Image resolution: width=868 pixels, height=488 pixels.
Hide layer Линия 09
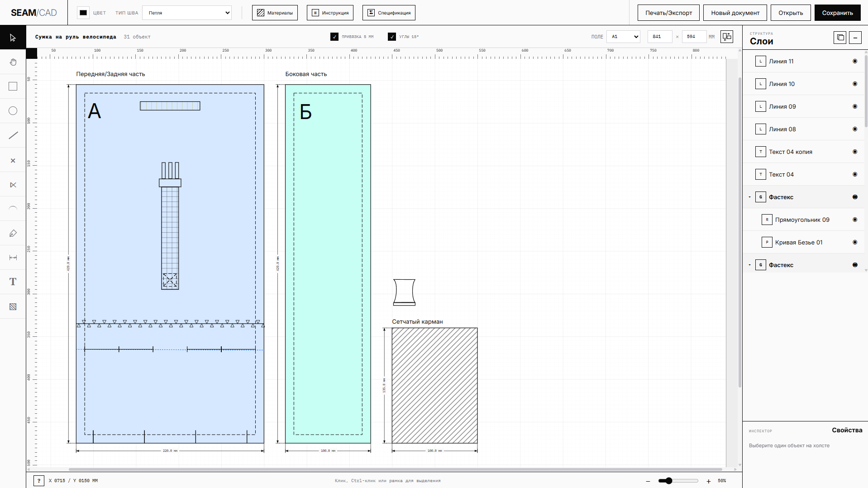pos(855,106)
